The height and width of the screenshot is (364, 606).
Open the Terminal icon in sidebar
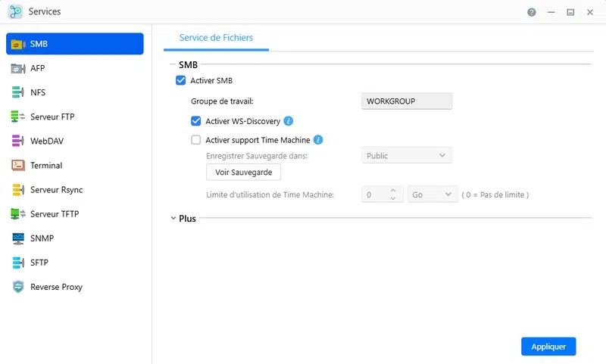point(18,165)
